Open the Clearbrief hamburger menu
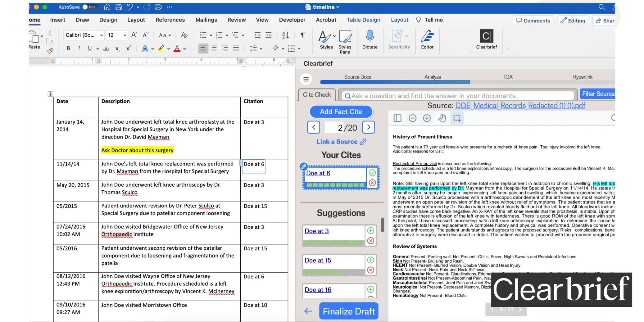The image size is (644, 322). (306, 79)
